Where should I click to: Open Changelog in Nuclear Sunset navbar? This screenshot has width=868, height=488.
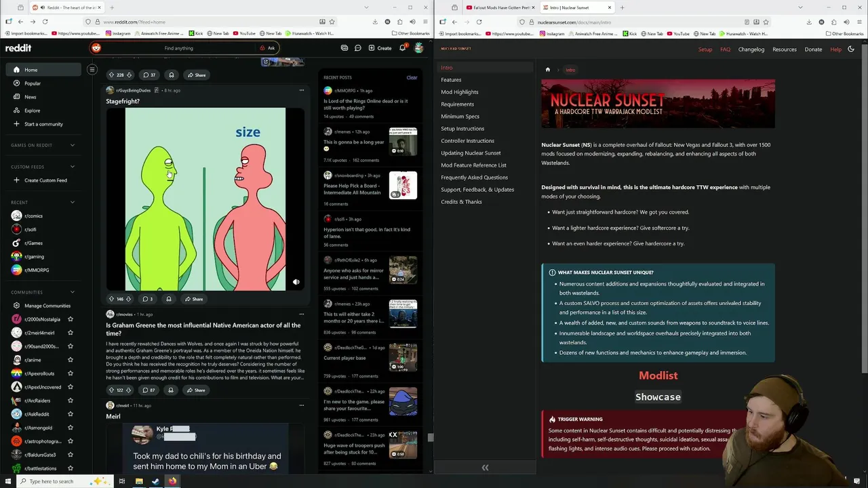pyautogui.click(x=751, y=49)
